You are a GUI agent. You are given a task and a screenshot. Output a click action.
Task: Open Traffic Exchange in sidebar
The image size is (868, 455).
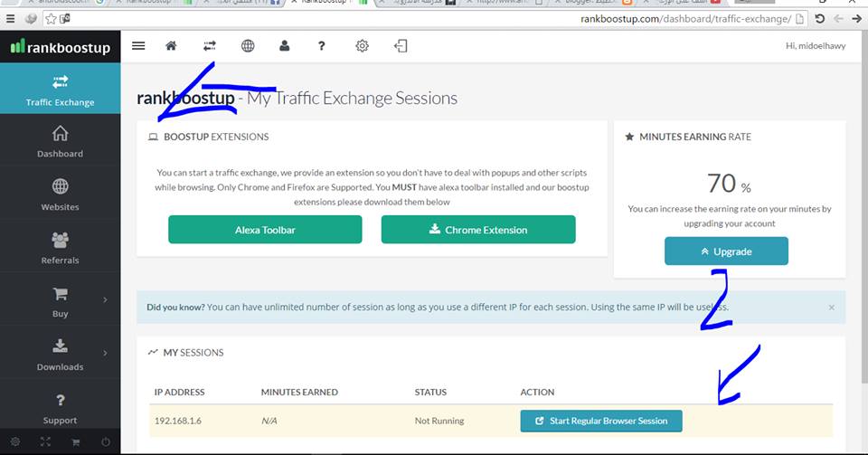pos(60,89)
